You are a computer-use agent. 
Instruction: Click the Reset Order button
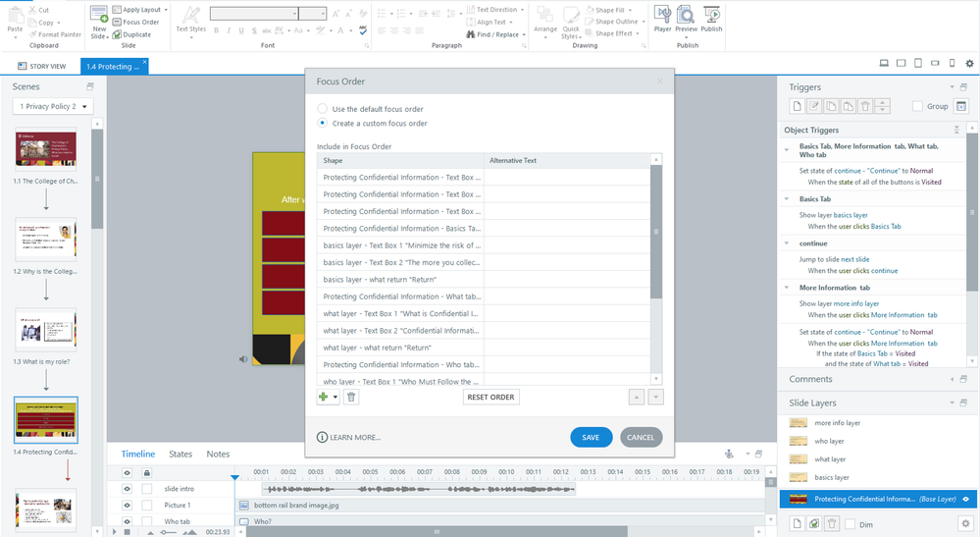[490, 397]
